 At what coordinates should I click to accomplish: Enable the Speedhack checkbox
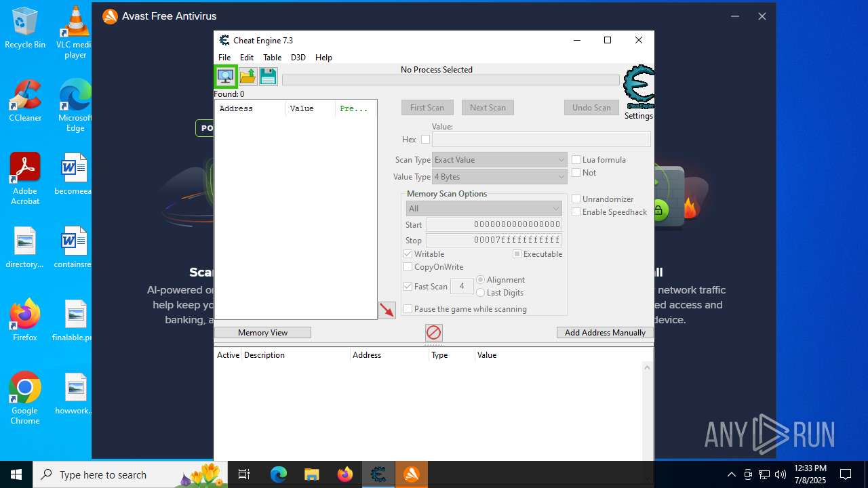click(x=576, y=212)
